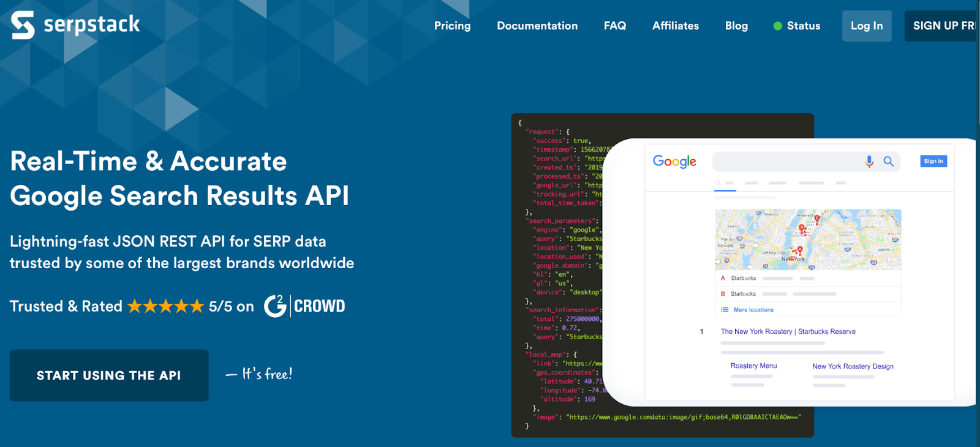Open the Documentation page

coord(537,26)
